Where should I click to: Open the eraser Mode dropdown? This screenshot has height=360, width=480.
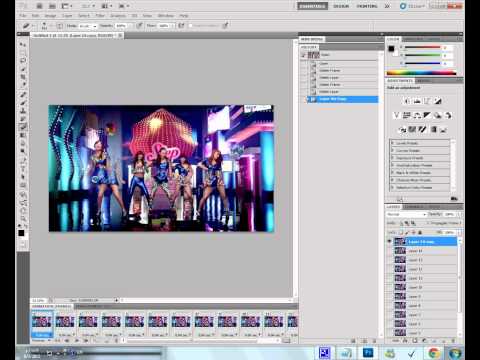pos(88,26)
